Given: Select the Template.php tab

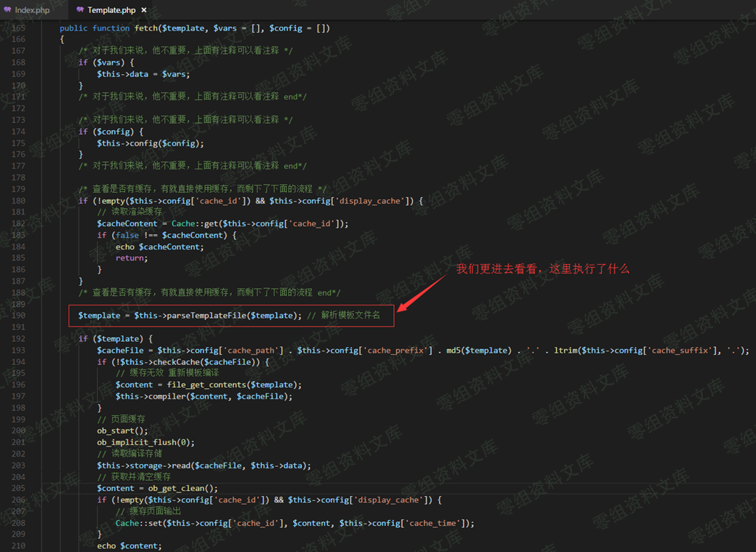Looking at the screenshot, I should click(x=111, y=9).
